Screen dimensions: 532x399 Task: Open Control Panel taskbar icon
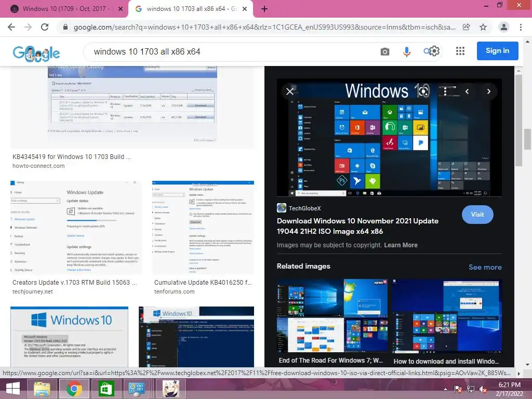[137, 389]
